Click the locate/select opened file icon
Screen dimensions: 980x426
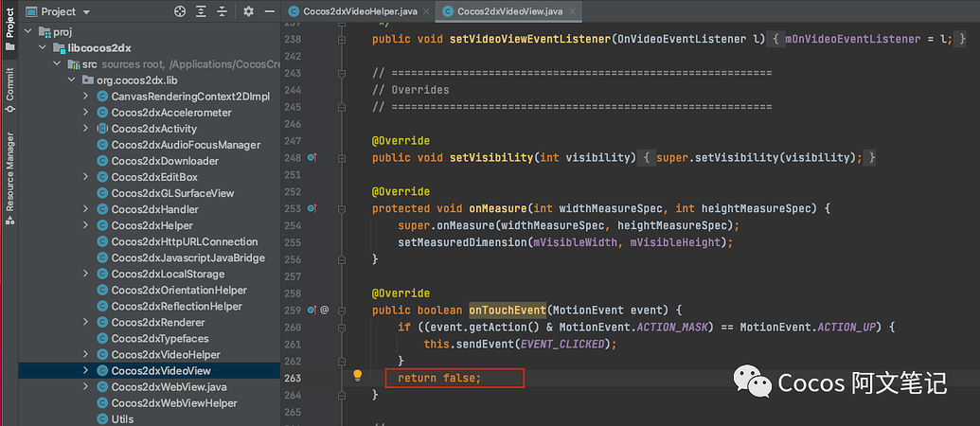pyautogui.click(x=180, y=11)
